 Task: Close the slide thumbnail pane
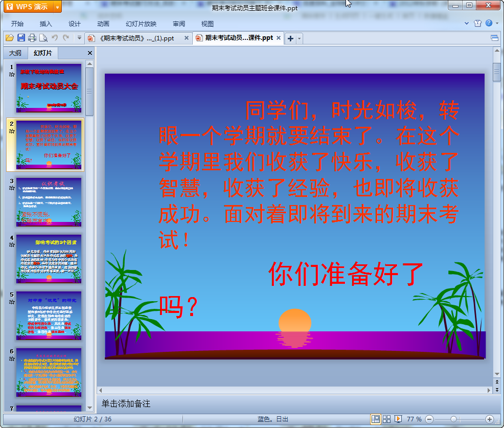tap(90, 53)
